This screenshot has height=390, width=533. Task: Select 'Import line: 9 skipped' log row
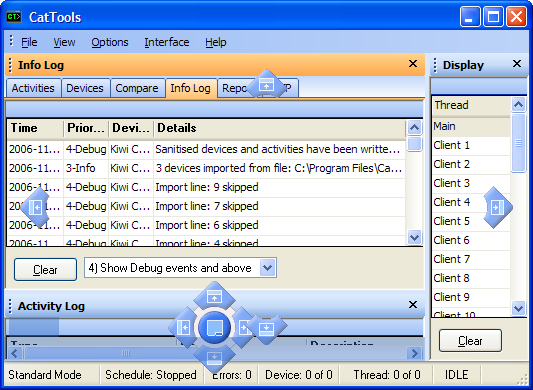[x=206, y=187]
